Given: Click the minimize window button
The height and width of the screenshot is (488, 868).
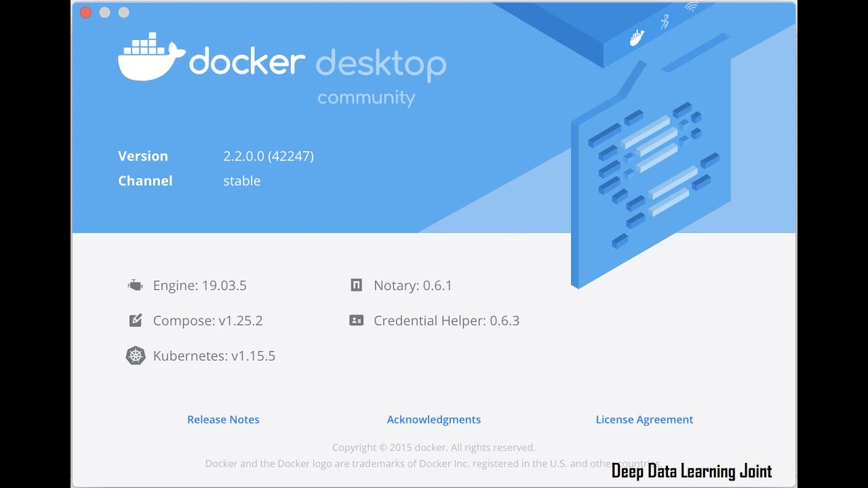Looking at the screenshot, I should (104, 12).
